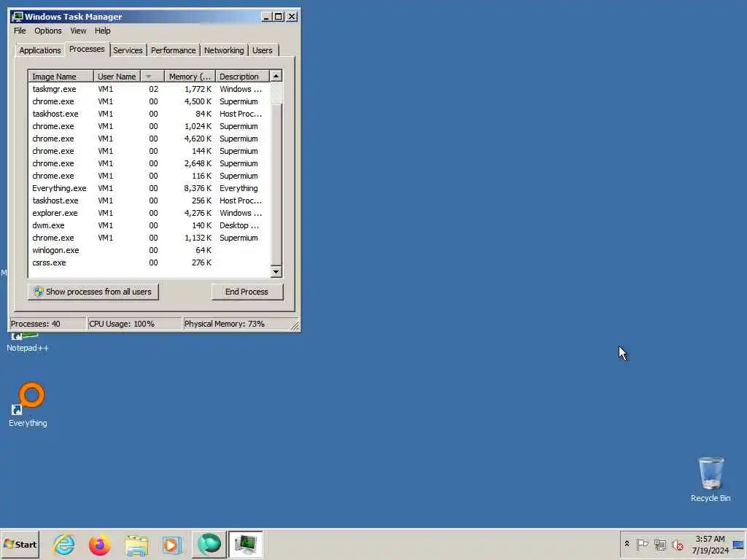Screen dimensions: 747x560
Task: Click the Task Manager title bar icon
Action: coord(18,17)
